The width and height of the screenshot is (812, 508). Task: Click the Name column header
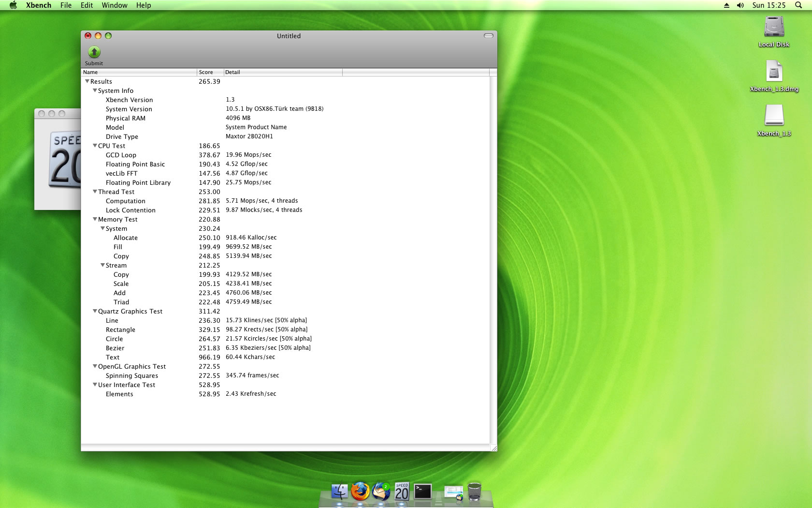139,72
